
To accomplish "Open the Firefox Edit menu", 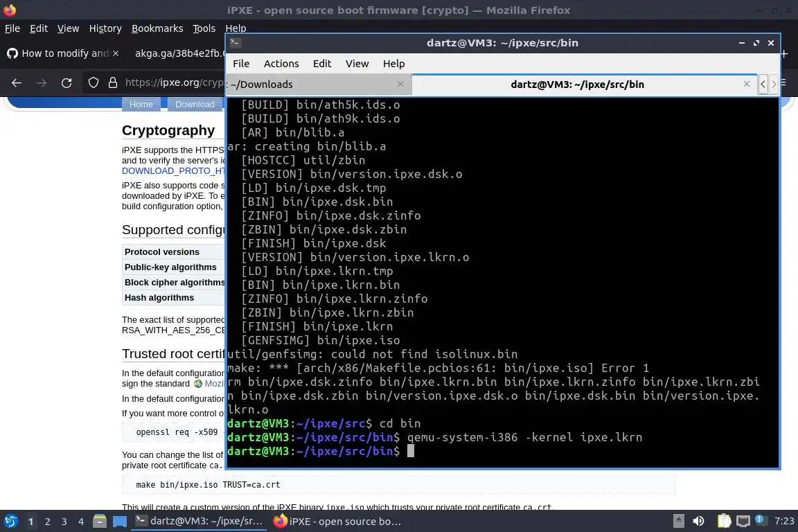I will 39,28.
